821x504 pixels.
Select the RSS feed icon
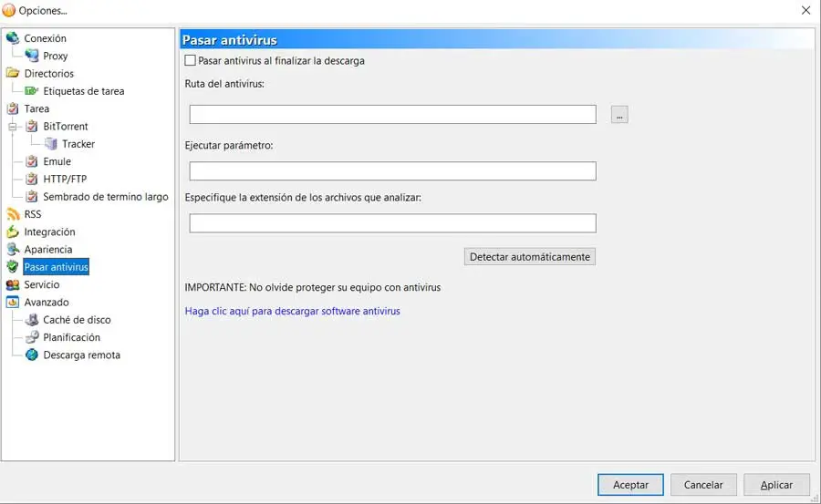pyautogui.click(x=13, y=214)
